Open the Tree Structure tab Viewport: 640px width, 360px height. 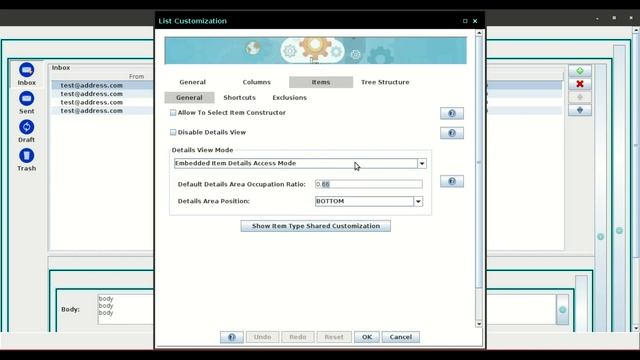385,82
